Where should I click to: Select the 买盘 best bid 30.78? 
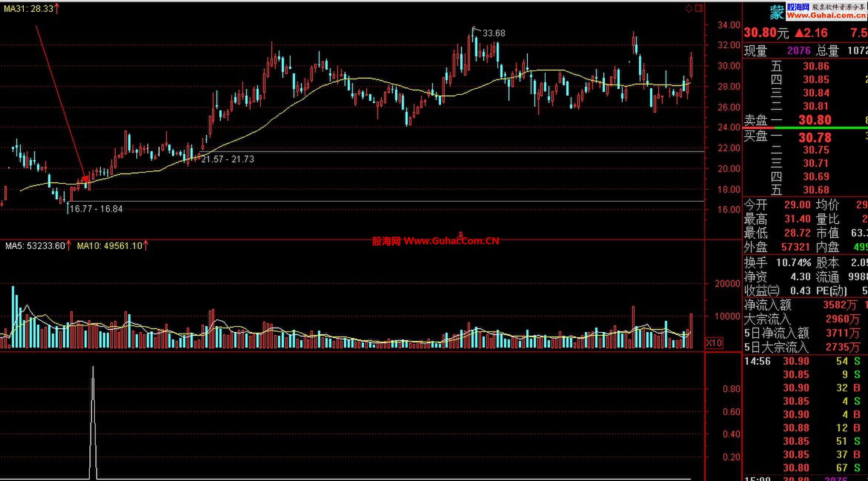point(815,138)
